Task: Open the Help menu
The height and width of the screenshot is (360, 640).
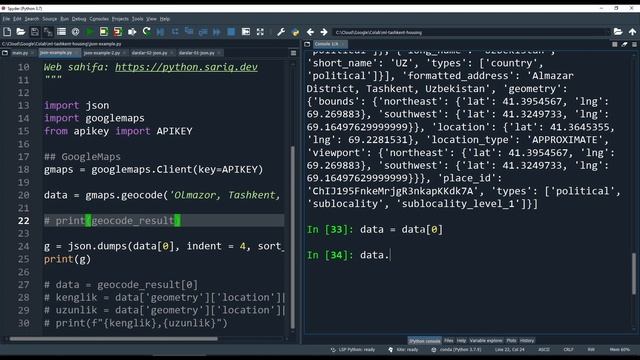Action: pos(165,19)
